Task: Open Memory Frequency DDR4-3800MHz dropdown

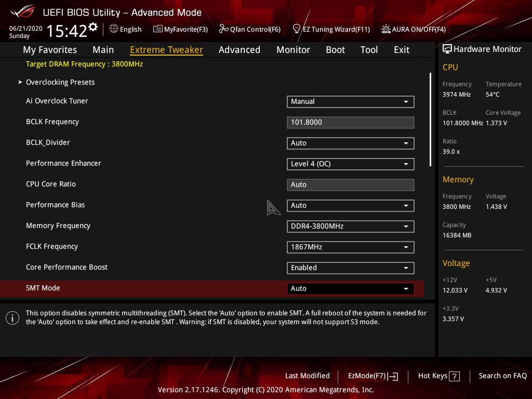Action: pyautogui.click(x=351, y=227)
